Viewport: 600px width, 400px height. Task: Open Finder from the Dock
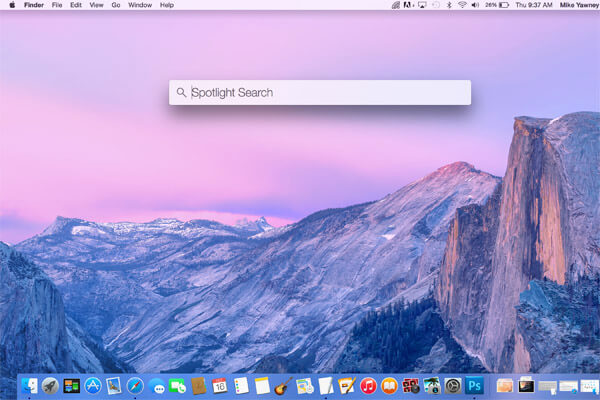pyautogui.click(x=29, y=386)
